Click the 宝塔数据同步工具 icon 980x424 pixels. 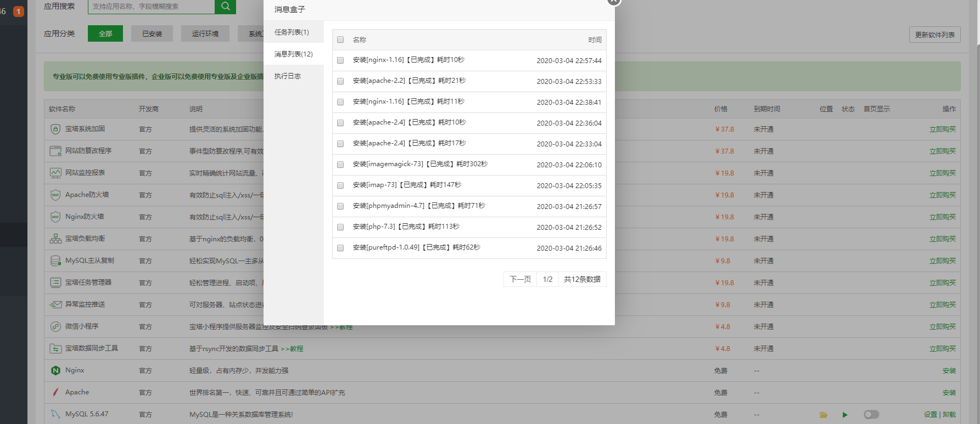(55, 348)
